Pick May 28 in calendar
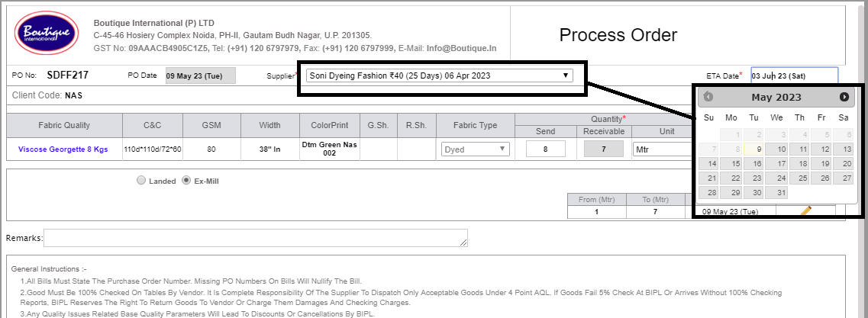 point(708,192)
